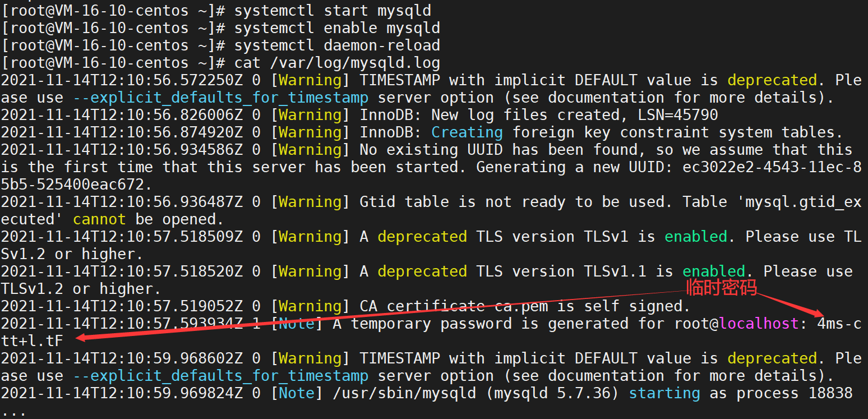Click 'A temporary password is generated'

pyautogui.click(x=481, y=323)
